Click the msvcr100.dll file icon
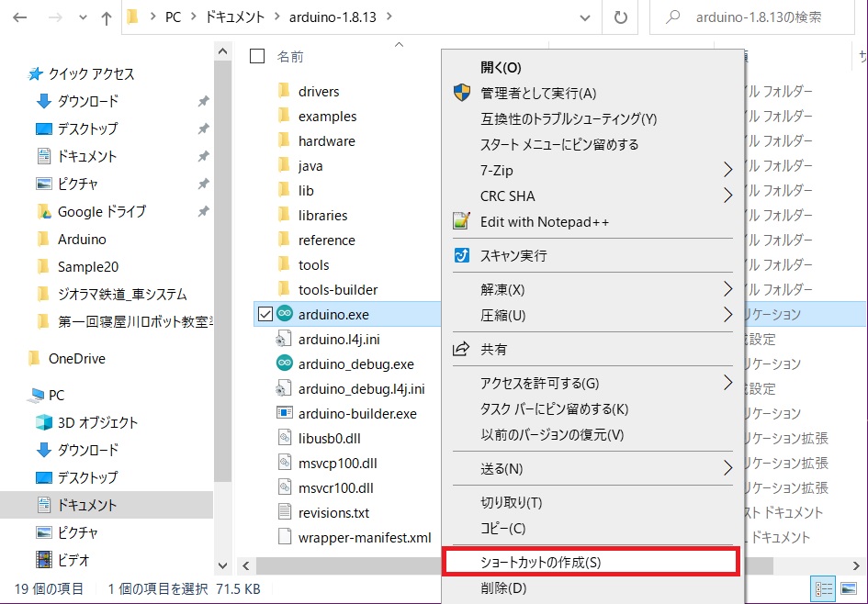 coord(285,487)
